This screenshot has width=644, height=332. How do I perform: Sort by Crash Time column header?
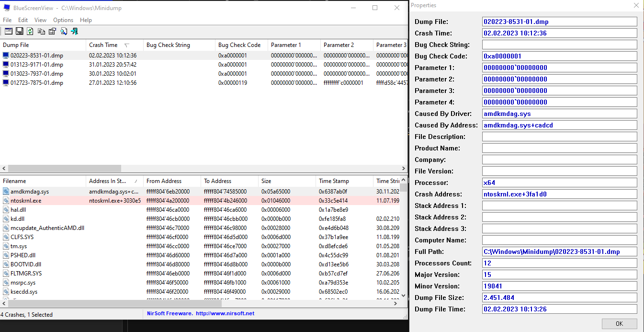point(115,45)
